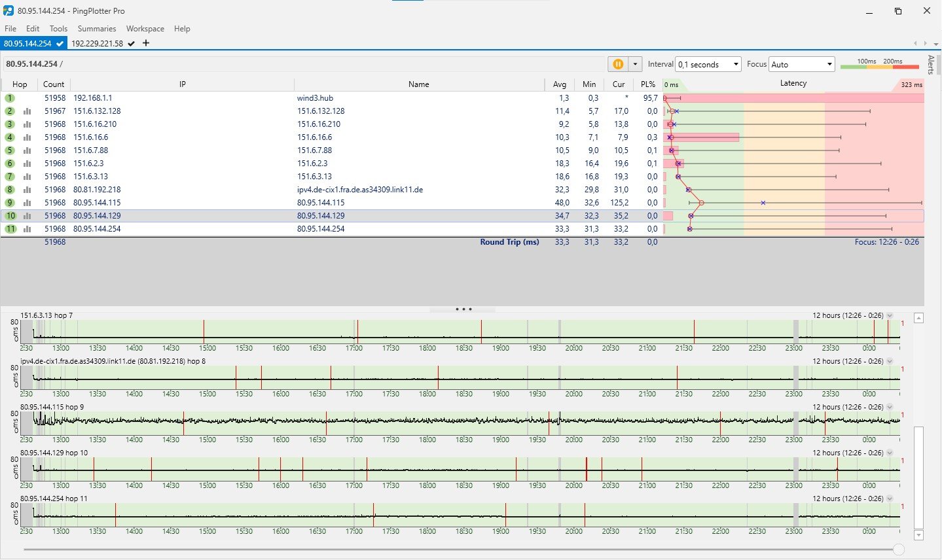Open the hop 11 graph time-range chevron
Screen dimensions: 942x560
pyautogui.click(x=890, y=499)
